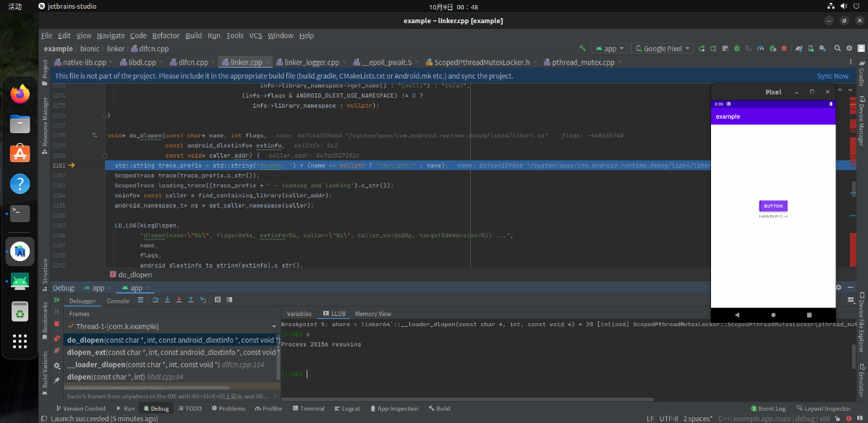Open the Google Pixel device dropdown
Image resolution: width=868 pixels, height=423 pixels.
pos(662,48)
